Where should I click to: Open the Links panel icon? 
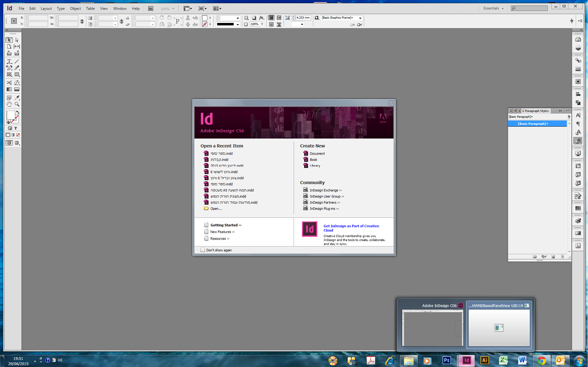tap(578, 60)
